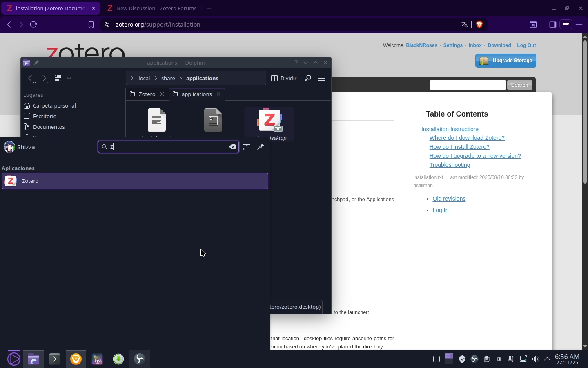588x368 pixels.
Task: Pin the launcher open
Action: (x=261, y=147)
